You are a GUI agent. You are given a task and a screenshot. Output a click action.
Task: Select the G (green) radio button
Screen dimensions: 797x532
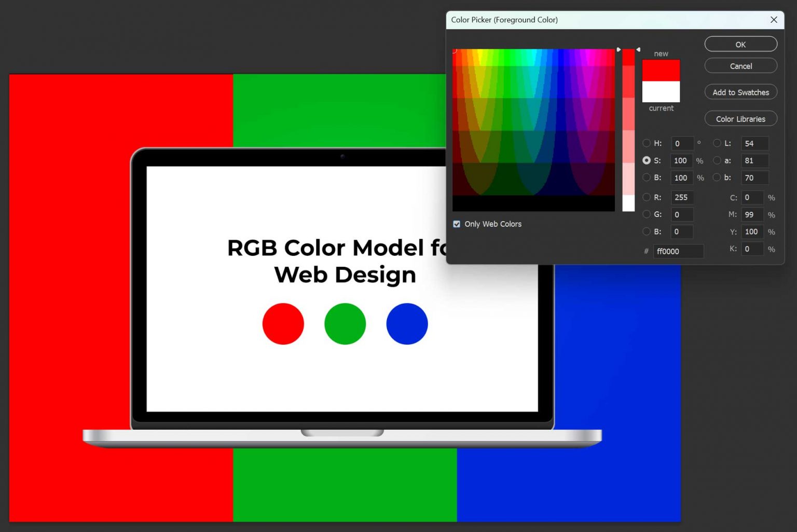click(x=647, y=214)
